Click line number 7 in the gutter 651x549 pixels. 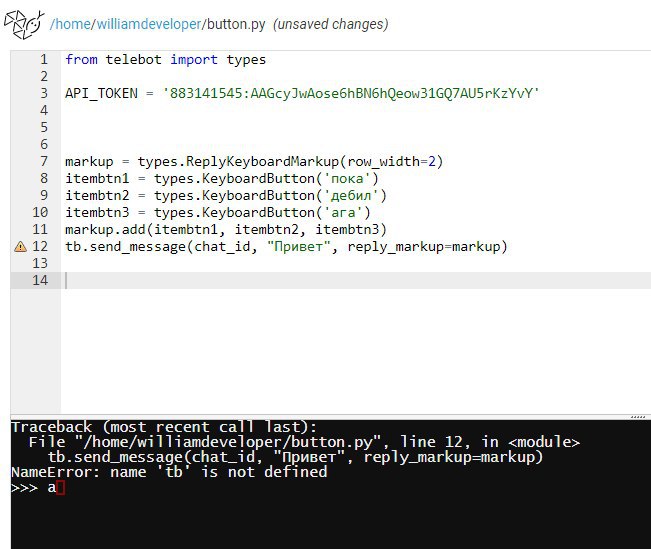[x=44, y=162]
